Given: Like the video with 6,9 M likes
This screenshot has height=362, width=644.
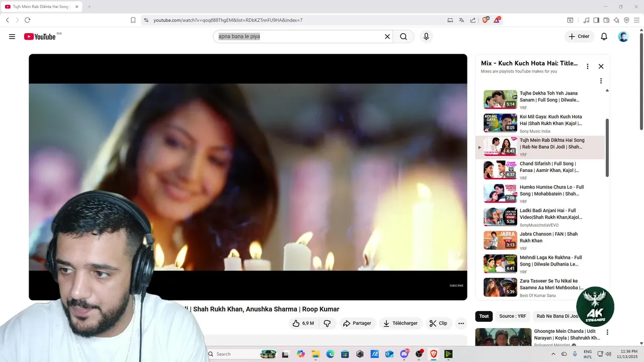Looking at the screenshot, I should [303, 323].
